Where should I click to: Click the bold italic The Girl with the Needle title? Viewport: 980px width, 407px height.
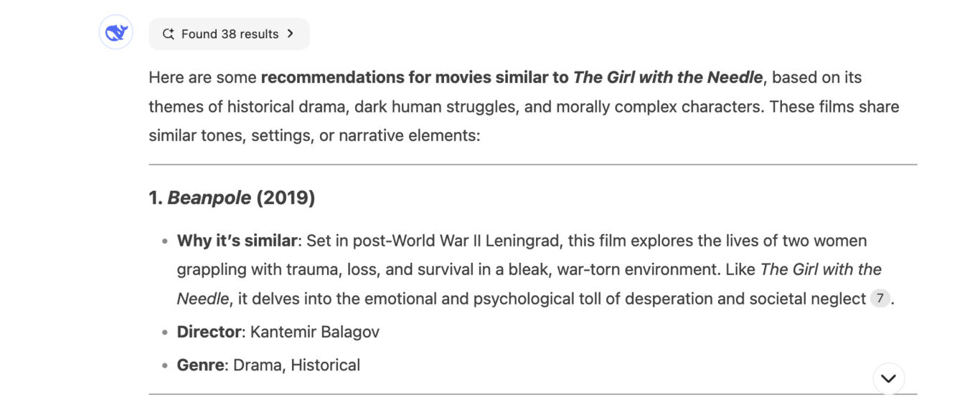[x=667, y=77]
